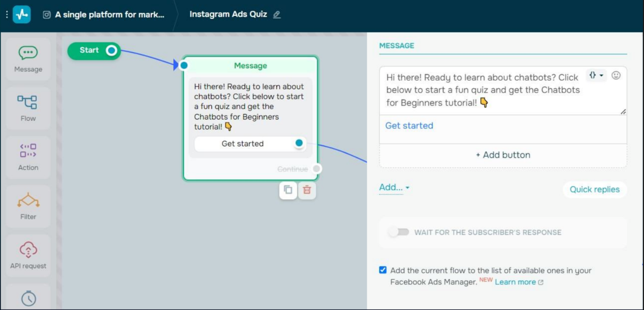Select the Filter element in the sidebar
The width and height of the screenshot is (644, 310).
(x=28, y=207)
